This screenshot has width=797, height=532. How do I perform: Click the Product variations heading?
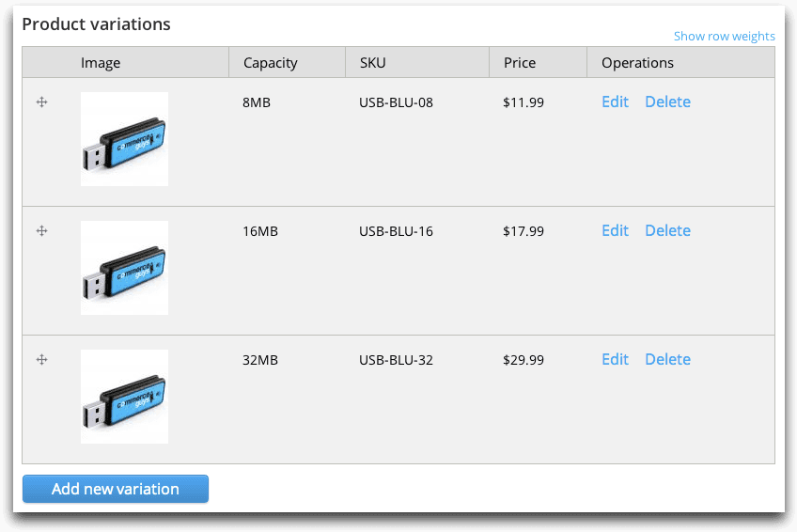pos(96,23)
